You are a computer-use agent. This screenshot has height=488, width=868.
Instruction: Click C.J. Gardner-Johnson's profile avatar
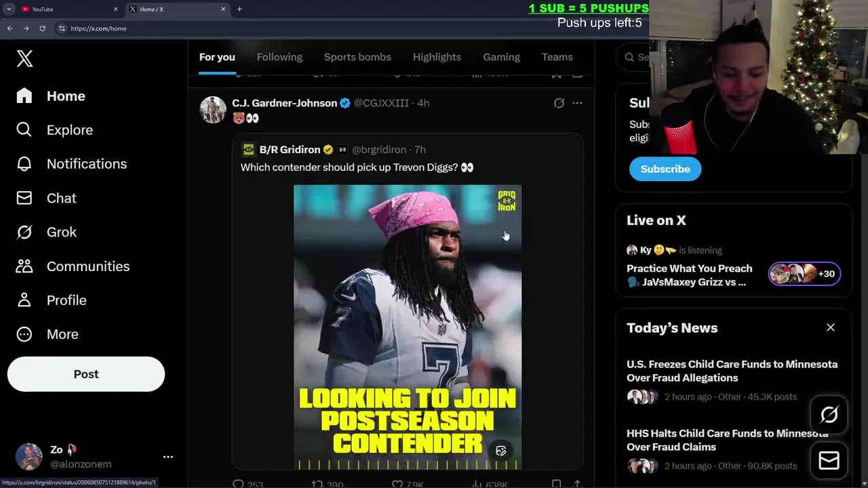tap(213, 110)
